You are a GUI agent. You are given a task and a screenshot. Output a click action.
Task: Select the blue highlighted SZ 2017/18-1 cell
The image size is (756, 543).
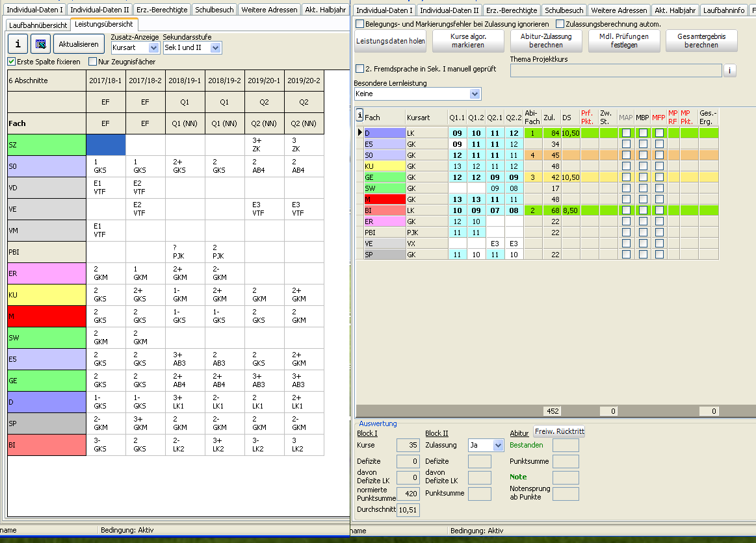106,145
